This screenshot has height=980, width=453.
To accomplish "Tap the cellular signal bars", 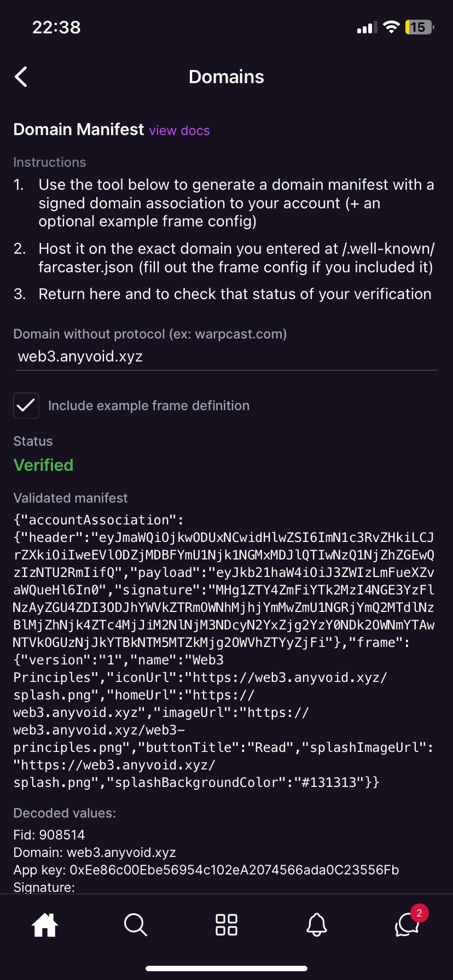I will [x=365, y=26].
